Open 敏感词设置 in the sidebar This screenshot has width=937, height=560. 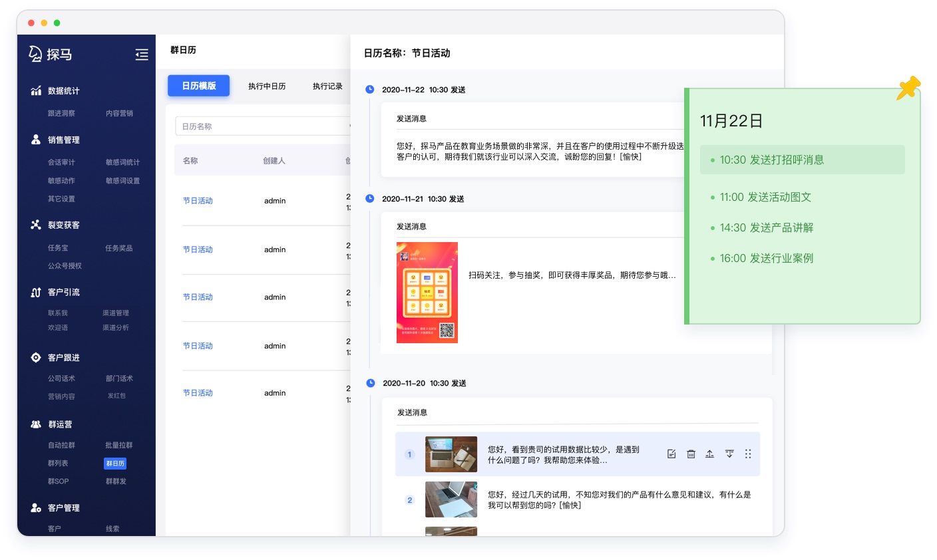click(122, 180)
